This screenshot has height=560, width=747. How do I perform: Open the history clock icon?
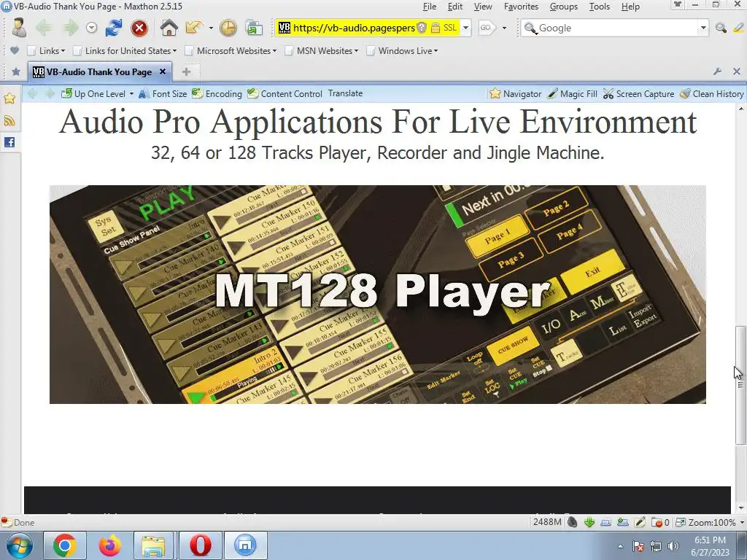[228, 28]
